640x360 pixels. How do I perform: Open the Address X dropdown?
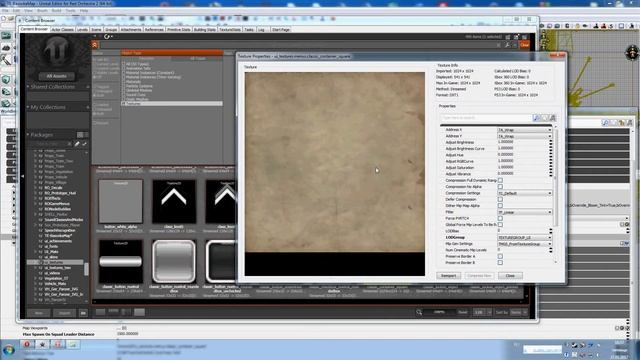click(524, 130)
